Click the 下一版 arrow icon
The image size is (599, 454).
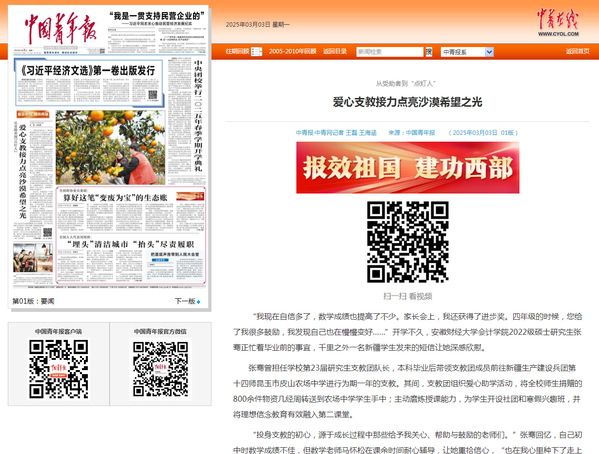click(198, 302)
